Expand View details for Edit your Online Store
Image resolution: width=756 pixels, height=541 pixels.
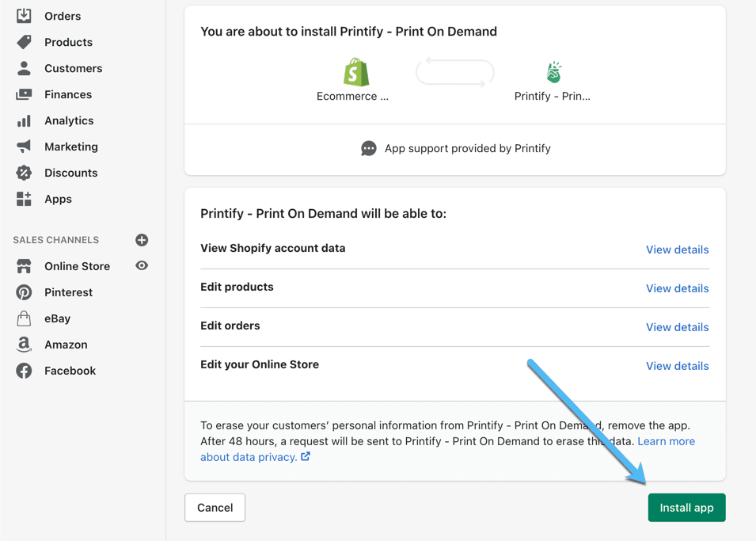(x=678, y=366)
